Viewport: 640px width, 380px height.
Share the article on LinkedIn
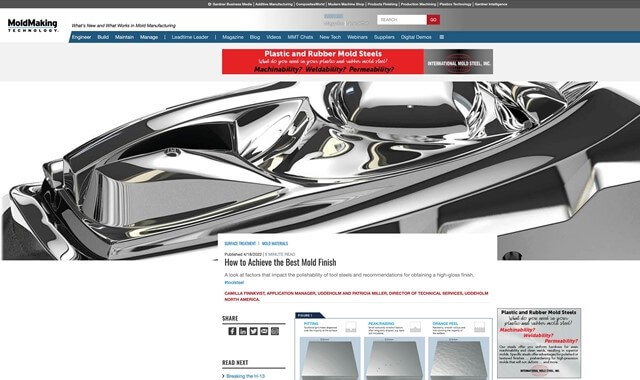(243, 331)
